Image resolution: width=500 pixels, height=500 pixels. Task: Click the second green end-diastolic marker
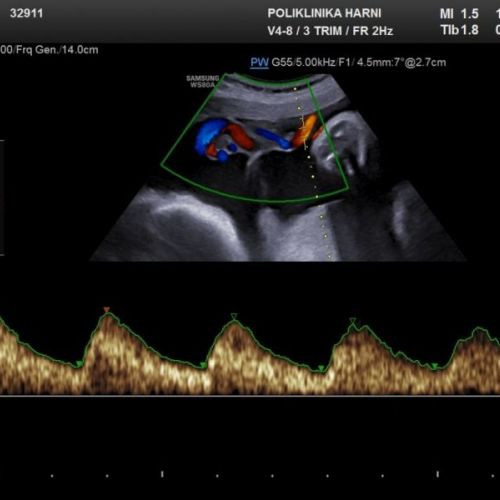tap(203, 366)
